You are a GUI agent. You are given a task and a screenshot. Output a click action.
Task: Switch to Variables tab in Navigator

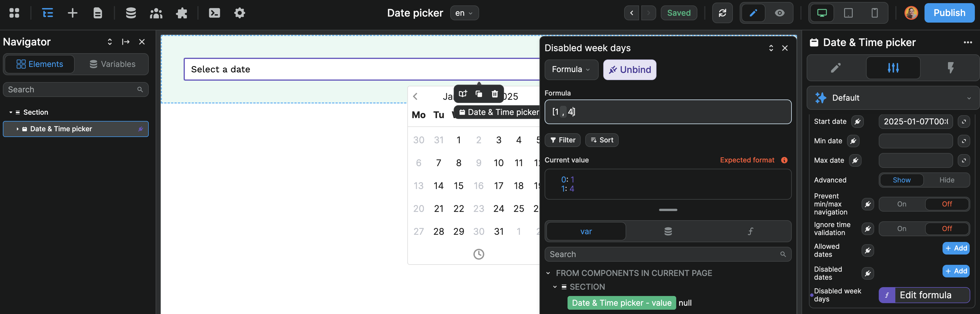[x=112, y=64]
